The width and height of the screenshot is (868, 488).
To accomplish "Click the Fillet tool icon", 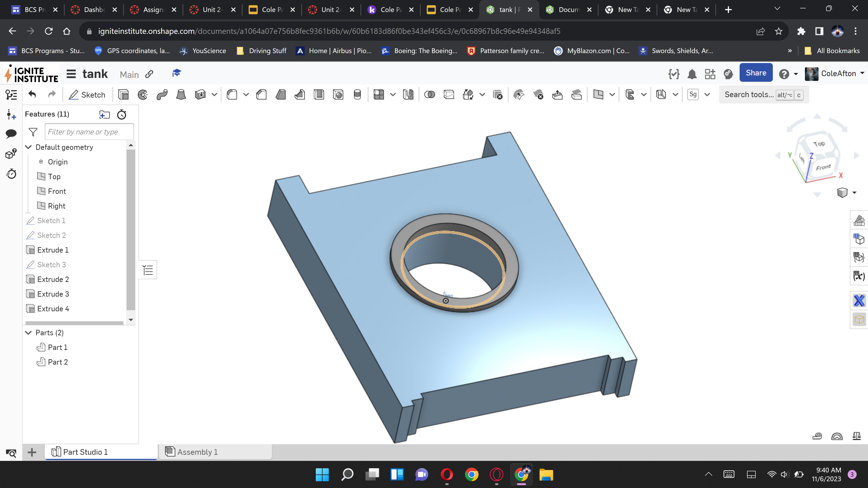I will point(232,95).
